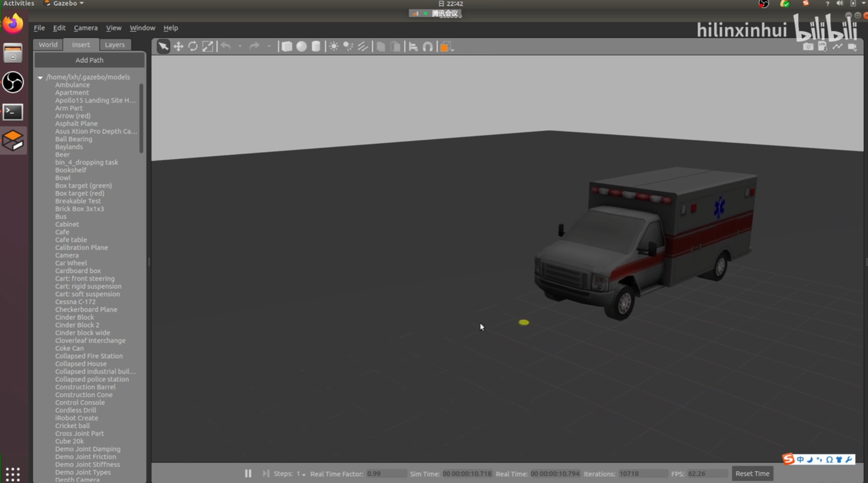Image resolution: width=868 pixels, height=483 pixels.
Task: Open the Camera menu
Action: [x=86, y=28]
